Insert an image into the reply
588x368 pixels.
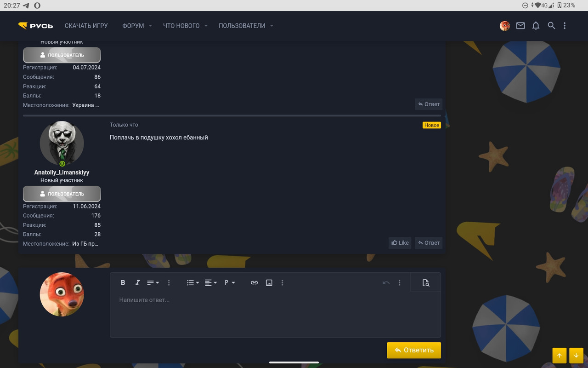coord(269,282)
